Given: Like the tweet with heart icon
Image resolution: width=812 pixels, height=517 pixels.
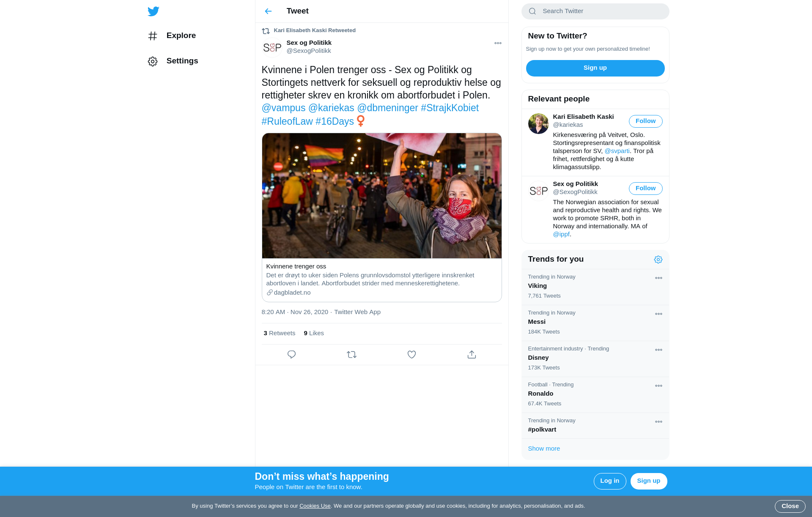Looking at the screenshot, I should 411,355.
